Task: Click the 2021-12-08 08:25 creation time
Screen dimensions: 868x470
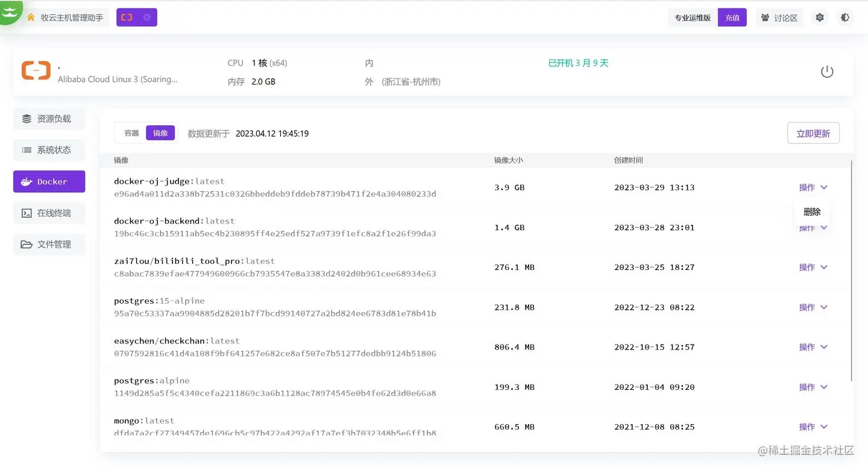Action: pyautogui.click(x=654, y=427)
